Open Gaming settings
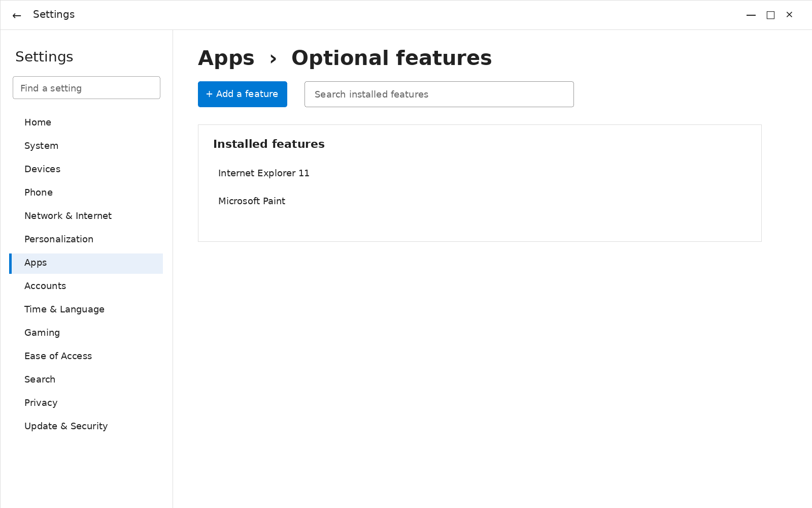The width and height of the screenshot is (812, 508). tap(86, 333)
